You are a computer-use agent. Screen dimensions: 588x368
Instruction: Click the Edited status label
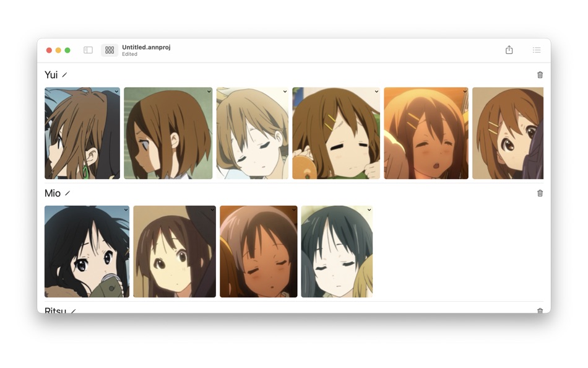(130, 54)
